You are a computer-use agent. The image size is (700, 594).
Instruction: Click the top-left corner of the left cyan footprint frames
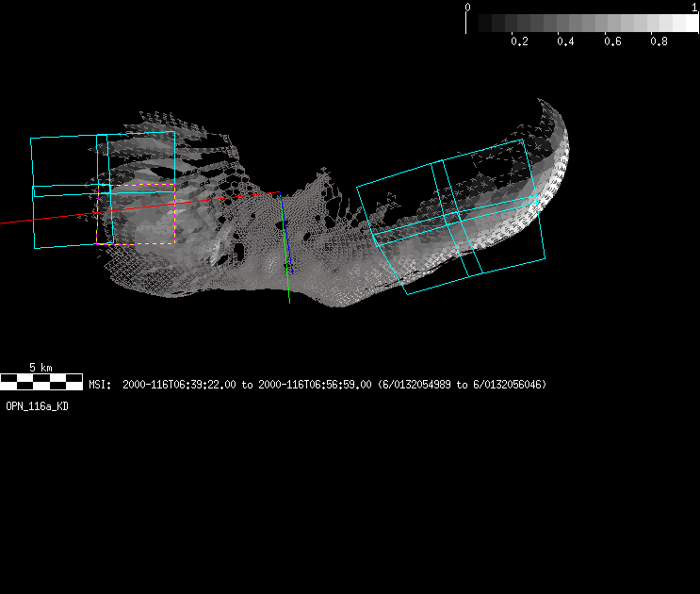[31, 139]
